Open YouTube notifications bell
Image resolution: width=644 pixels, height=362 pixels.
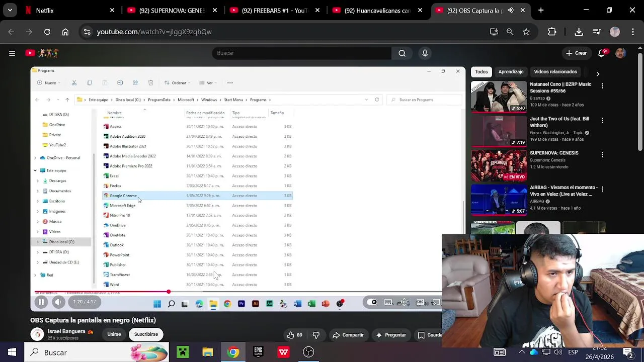point(602,53)
